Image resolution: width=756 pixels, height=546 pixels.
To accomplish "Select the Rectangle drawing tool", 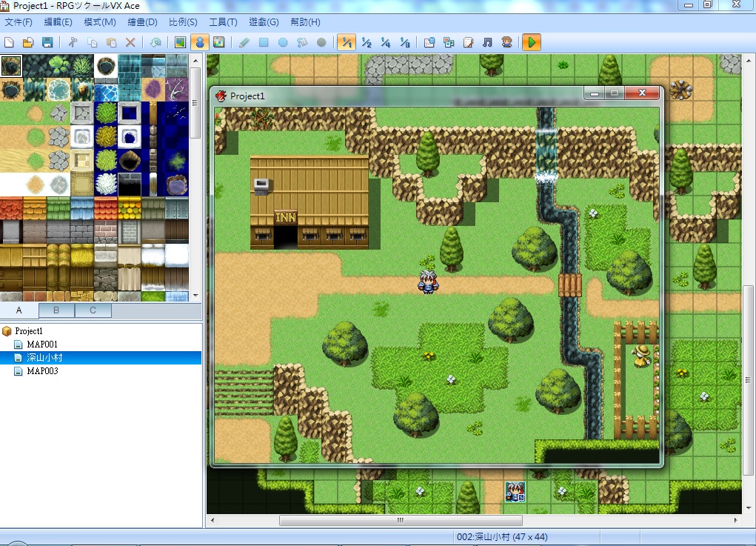I will coord(264,42).
